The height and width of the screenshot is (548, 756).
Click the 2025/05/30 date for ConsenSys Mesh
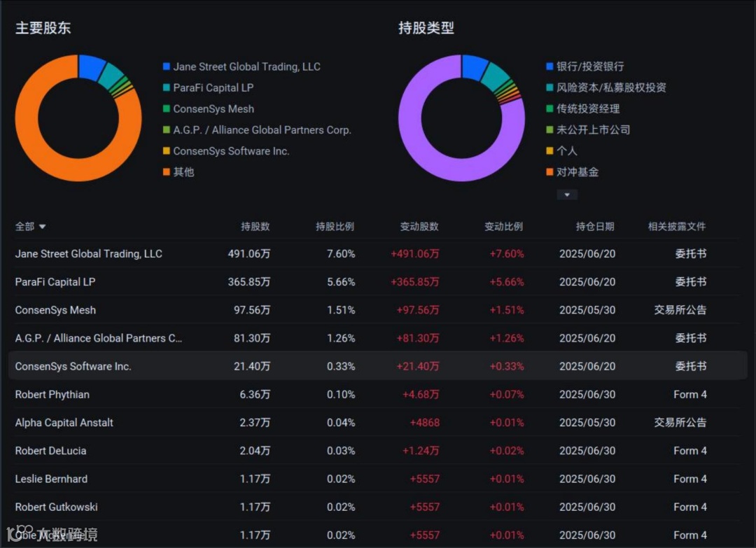[x=587, y=310]
